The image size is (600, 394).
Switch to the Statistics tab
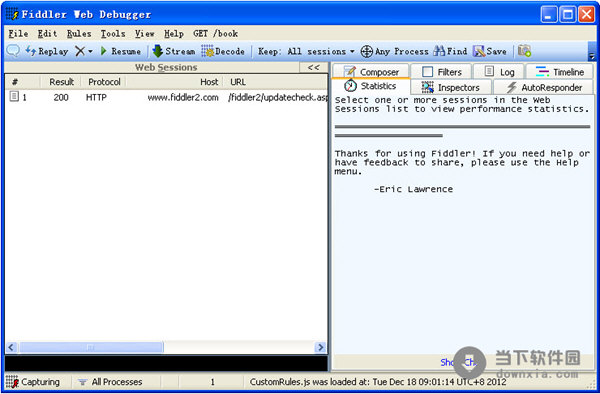pyautogui.click(x=370, y=86)
